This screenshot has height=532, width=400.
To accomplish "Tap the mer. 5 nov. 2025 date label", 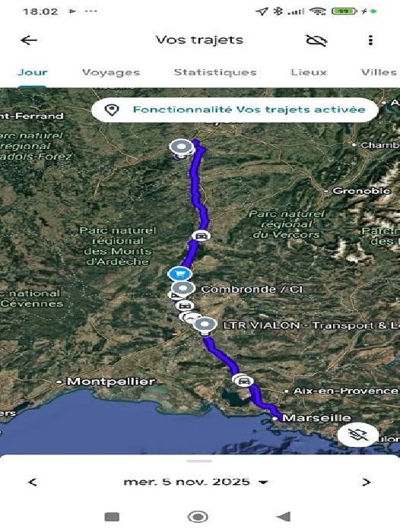I will 186,482.
